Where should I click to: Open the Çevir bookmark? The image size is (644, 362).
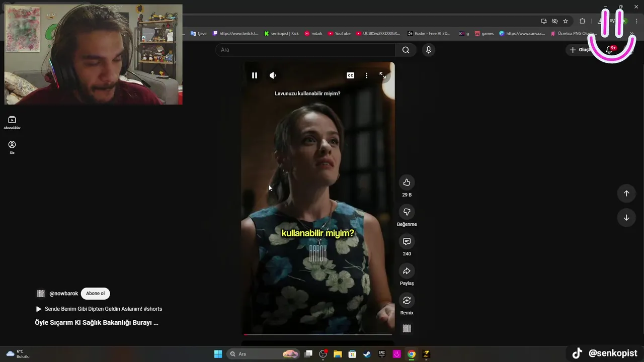point(199,34)
